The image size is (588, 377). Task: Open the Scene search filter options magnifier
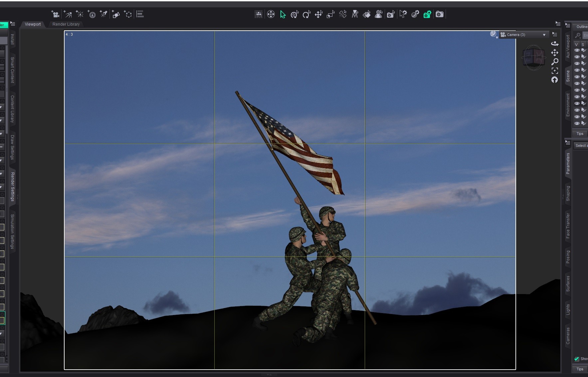[578, 35]
